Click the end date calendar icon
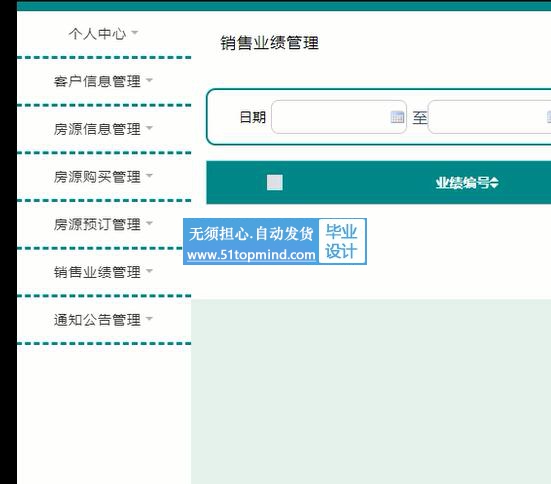The height and width of the screenshot is (484, 551). coord(549,117)
